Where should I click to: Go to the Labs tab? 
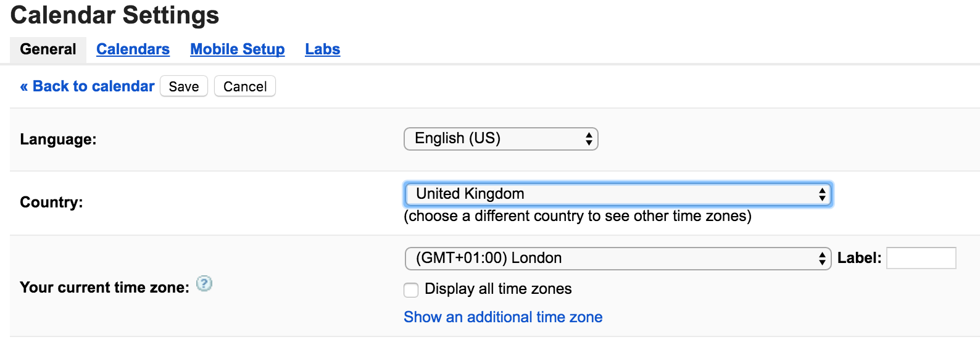pos(322,49)
